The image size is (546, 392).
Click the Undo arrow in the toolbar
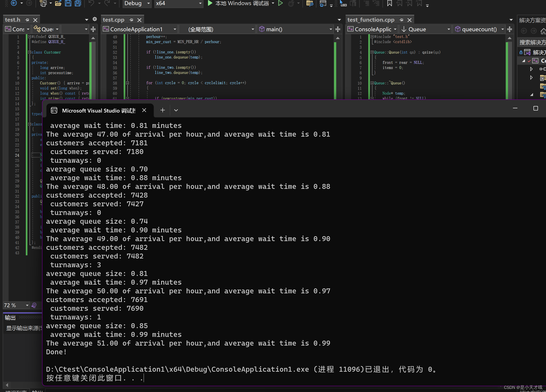pyautogui.click(x=92, y=3)
